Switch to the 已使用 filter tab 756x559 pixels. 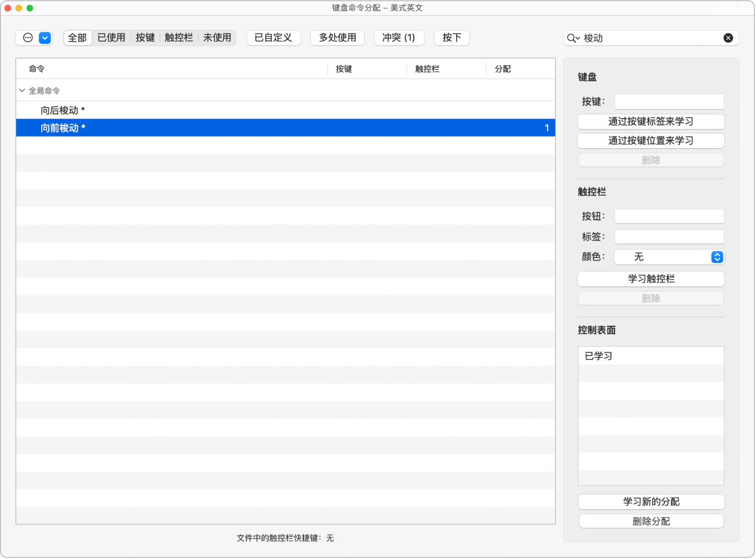tap(111, 37)
